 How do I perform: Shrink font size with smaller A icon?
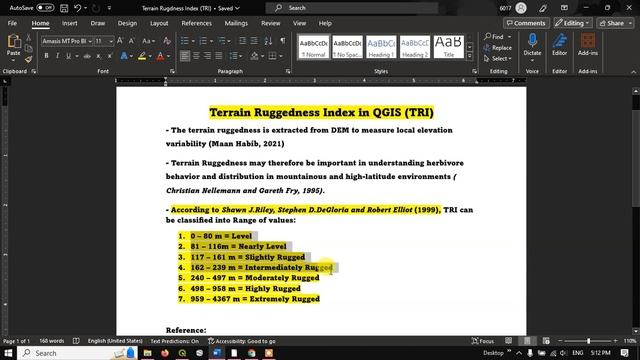point(131,41)
